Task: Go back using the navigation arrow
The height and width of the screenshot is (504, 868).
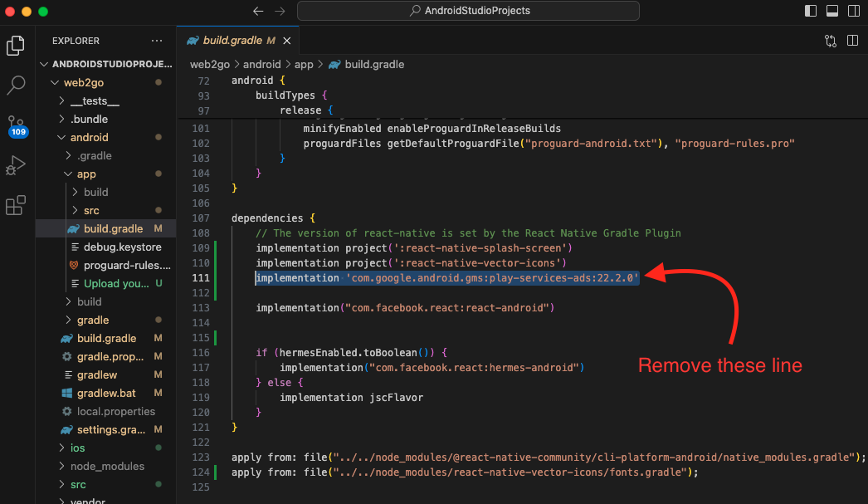Action: [x=258, y=11]
